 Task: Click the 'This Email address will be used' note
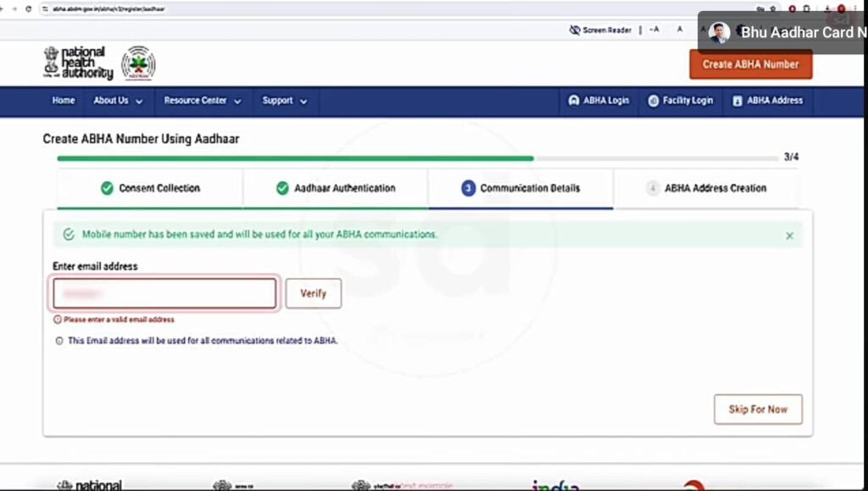pos(202,341)
